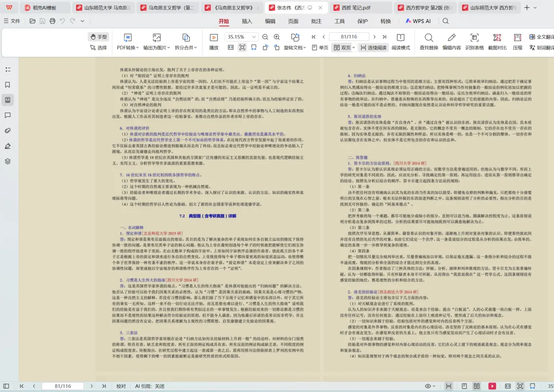Open the 文件 menu
Screen dimensions: 554x392
point(12,21)
